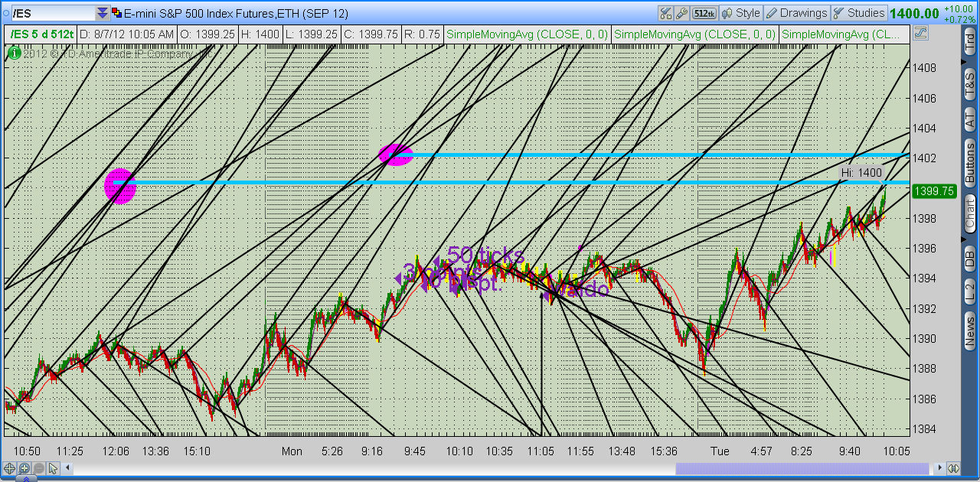Image resolution: width=980 pixels, height=482 pixels.
Task: Click the H: 1400 high value
Action: point(261,34)
